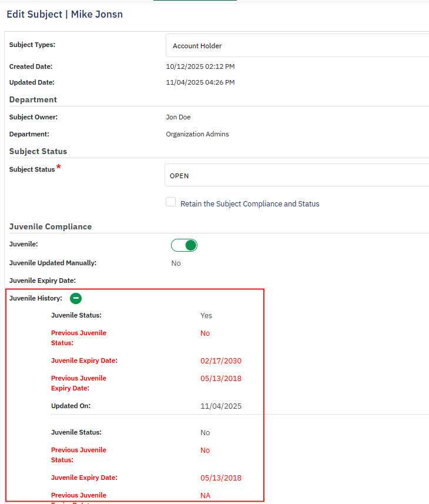The height and width of the screenshot is (504, 429).
Task: Click the Juvenile Status value Yes
Action: click(x=206, y=315)
